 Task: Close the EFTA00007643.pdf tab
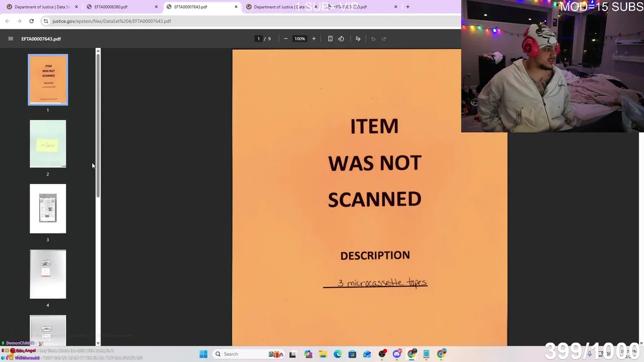coord(236,7)
